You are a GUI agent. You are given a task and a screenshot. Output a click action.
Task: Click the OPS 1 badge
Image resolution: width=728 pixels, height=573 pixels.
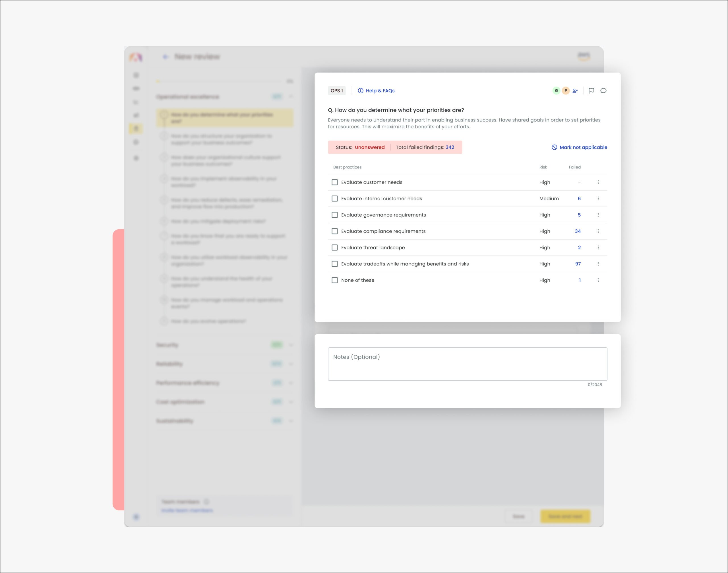pyautogui.click(x=337, y=90)
